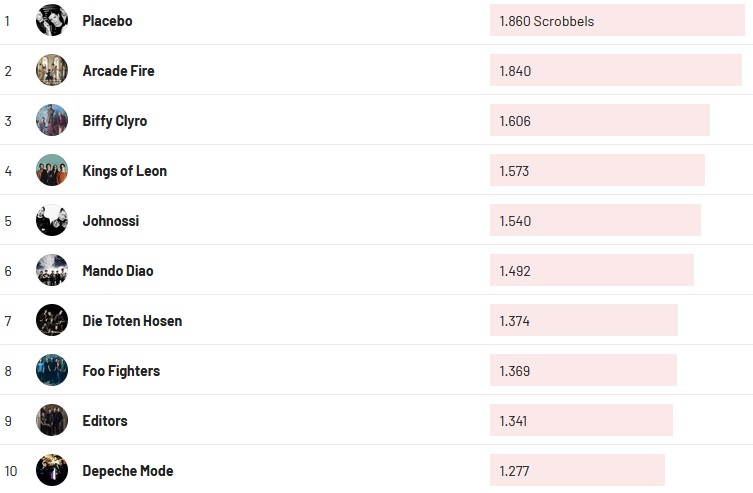Viewport: 753px width, 493px height.
Task: Open the Placebo artist link
Action: click(107, 21)
